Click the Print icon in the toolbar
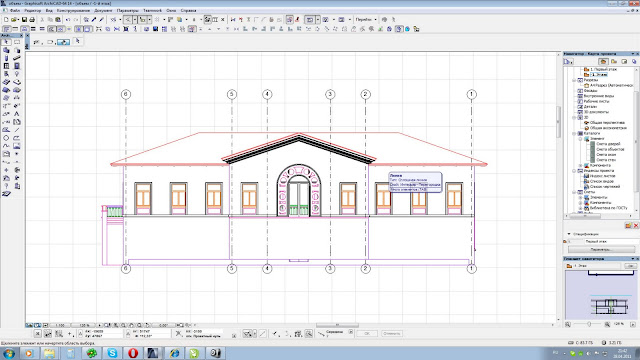 point(32,20)
